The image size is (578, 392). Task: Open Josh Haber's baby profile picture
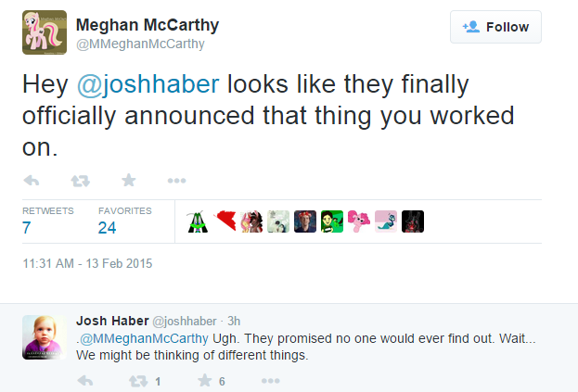(x=44, y=336)
